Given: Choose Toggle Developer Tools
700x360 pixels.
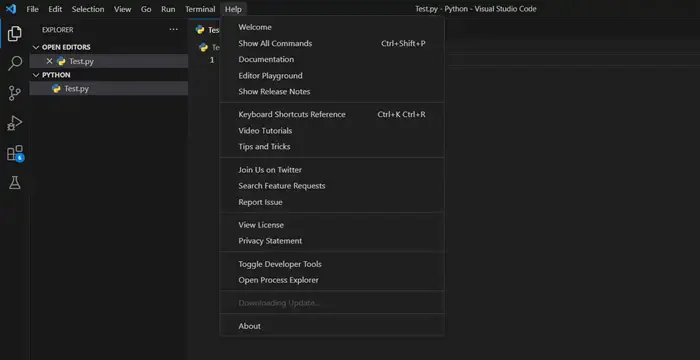Looking at the screenshot, I should point(332,264).
